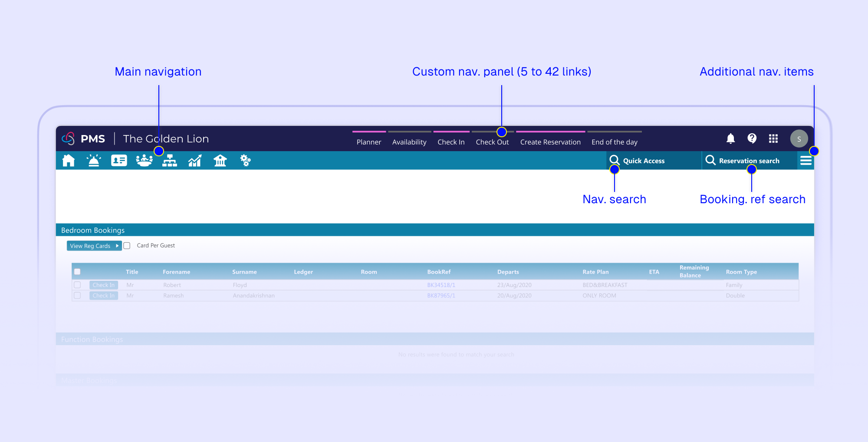Open the bar chart reports icon

(x=195, y=161)
